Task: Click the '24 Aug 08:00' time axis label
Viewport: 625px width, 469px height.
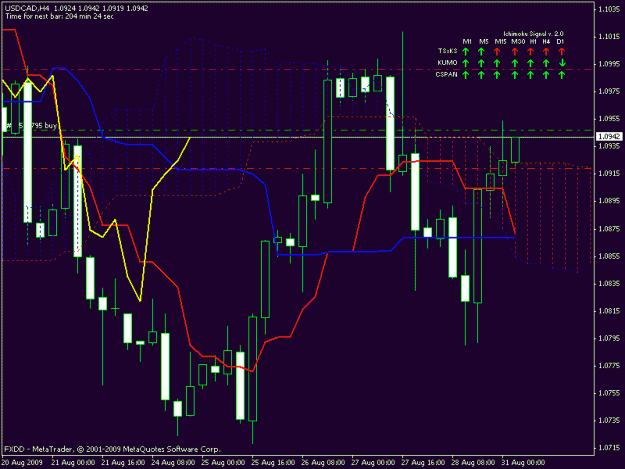Action: (173, 463)
